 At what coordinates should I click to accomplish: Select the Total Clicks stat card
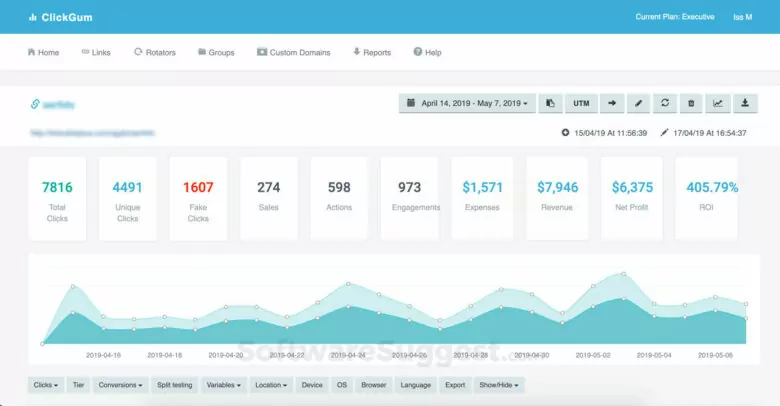coord(57,198)
